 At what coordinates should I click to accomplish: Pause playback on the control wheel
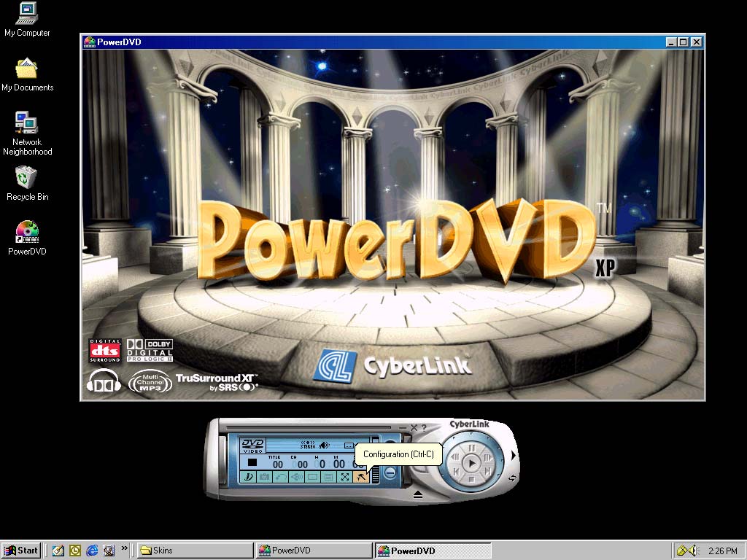pos(472,448)
